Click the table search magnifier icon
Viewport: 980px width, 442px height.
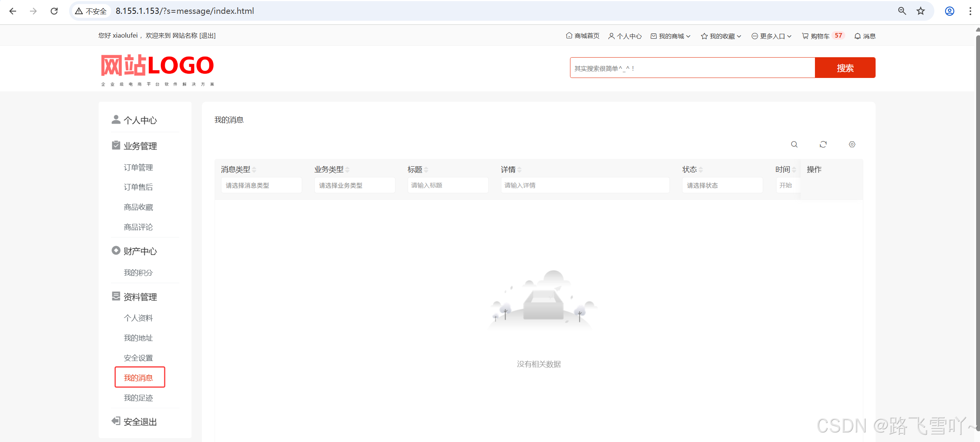click(x=794, y=144)
